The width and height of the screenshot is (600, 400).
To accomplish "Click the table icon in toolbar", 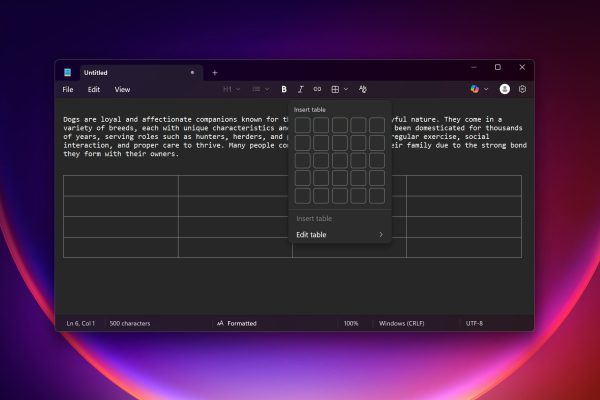I will click(x=336, y=89).
